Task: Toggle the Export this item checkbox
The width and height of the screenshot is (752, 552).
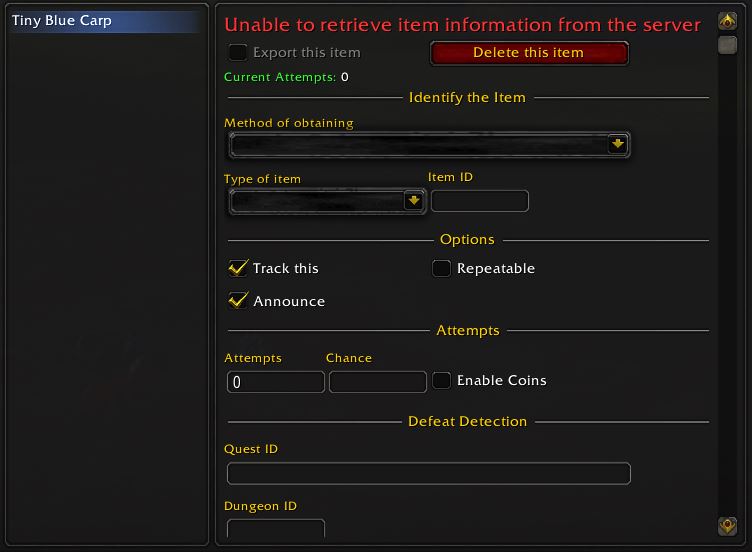Action: 237,52
